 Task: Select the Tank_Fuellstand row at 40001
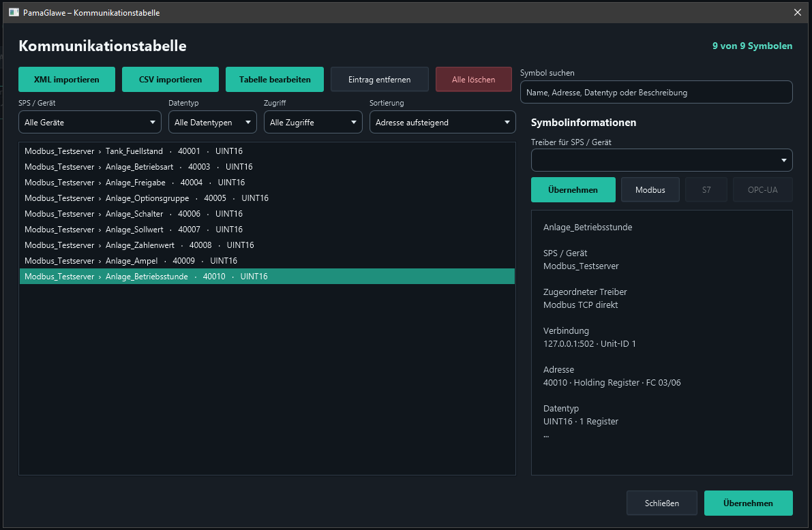click(267, 151)
